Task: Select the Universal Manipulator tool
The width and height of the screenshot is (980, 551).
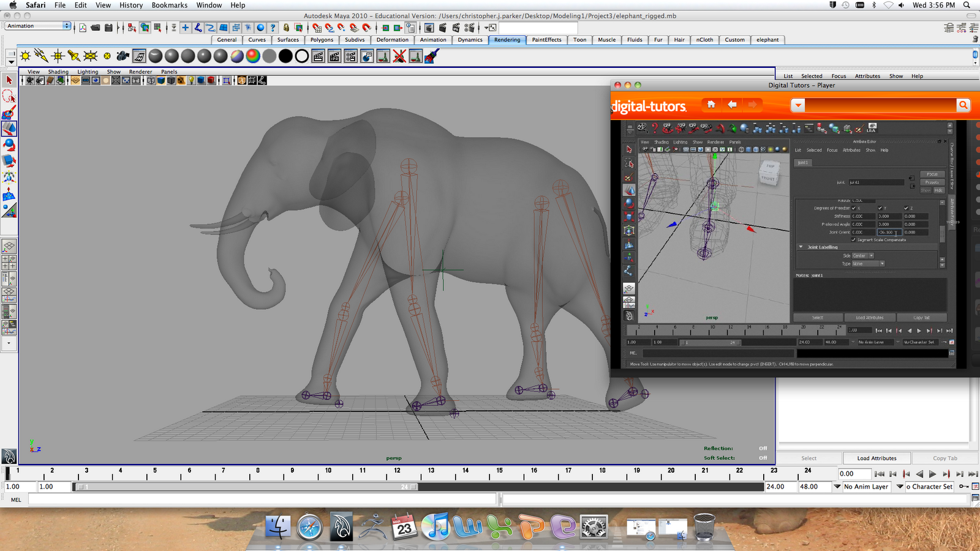Action: [x=9, y=177]
